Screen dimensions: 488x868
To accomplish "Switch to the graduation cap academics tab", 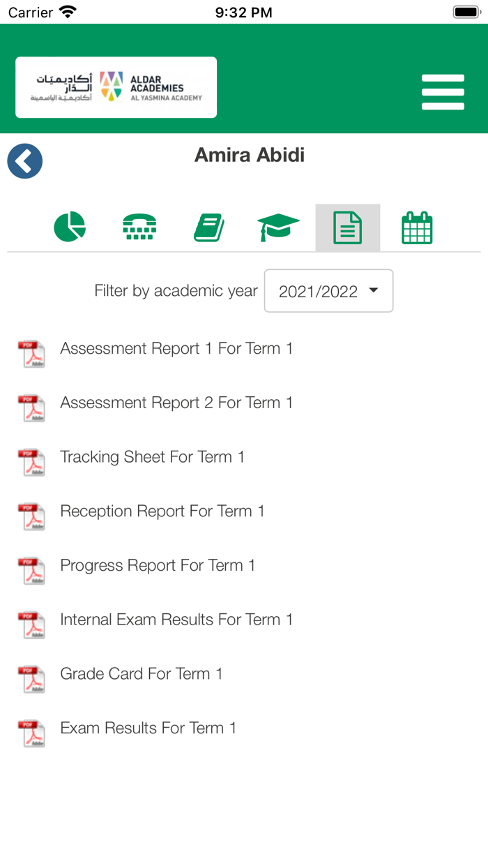I will 278,227.
